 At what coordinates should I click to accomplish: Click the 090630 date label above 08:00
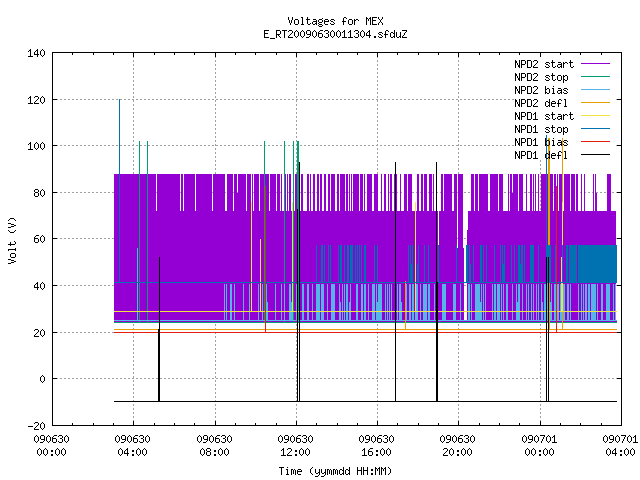tap(214, 440)
